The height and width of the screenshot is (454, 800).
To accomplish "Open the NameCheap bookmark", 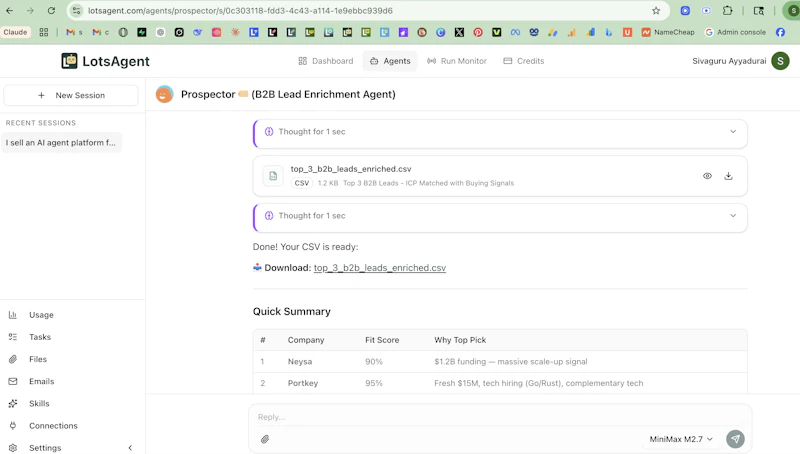I will pyautogui.click(x=668, y=32).
